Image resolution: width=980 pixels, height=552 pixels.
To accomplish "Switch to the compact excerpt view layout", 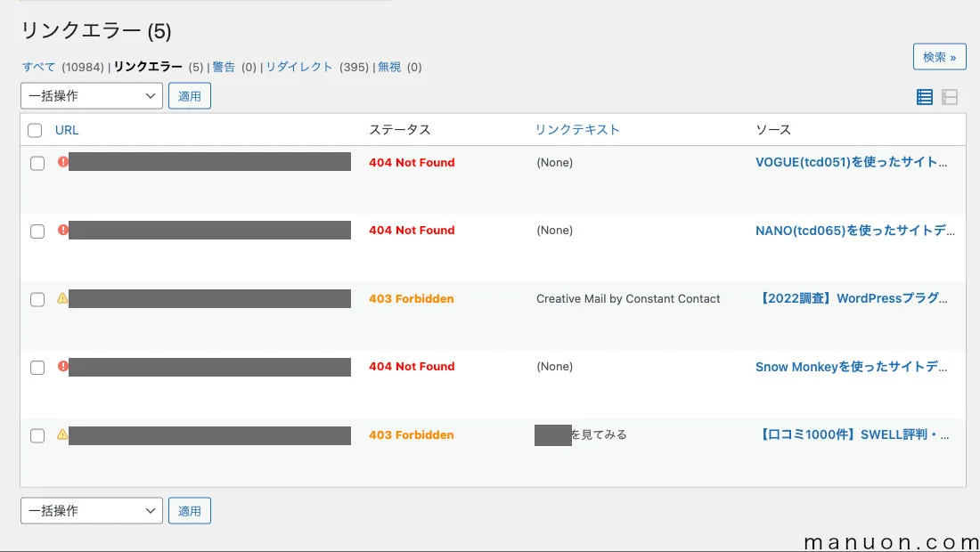I will point(950,96).
